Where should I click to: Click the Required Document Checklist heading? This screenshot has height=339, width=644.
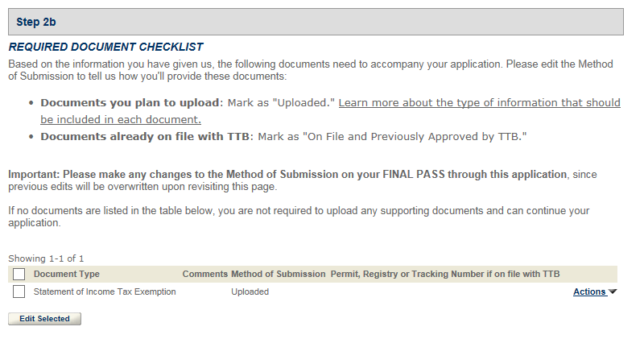coord(105,48)
